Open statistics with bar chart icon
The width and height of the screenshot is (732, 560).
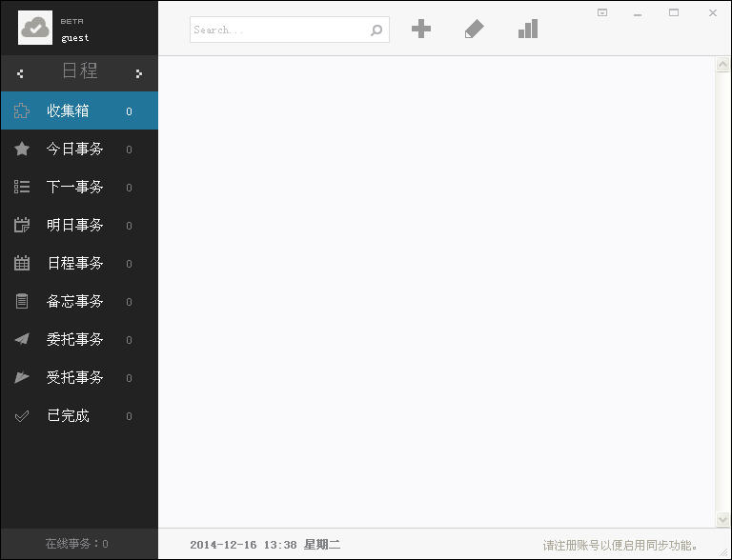528,29
